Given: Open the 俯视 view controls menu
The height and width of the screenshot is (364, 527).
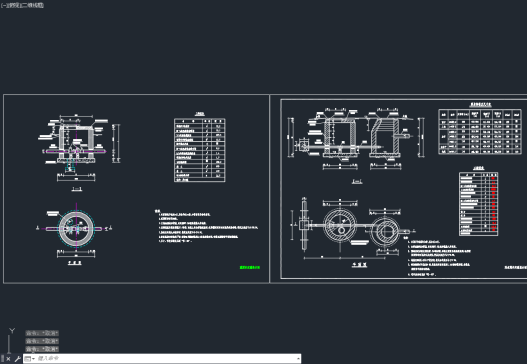Looking at the screenshot, I should 14,5.
